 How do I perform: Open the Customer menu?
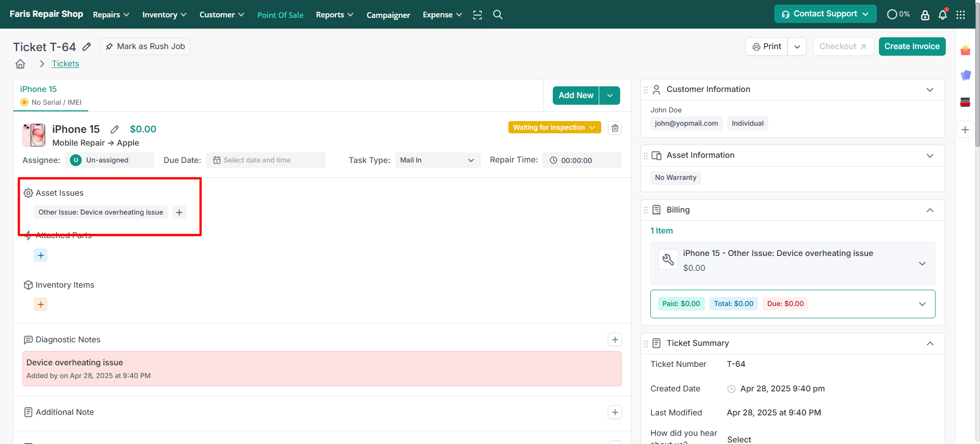click(x=222, y=15)
